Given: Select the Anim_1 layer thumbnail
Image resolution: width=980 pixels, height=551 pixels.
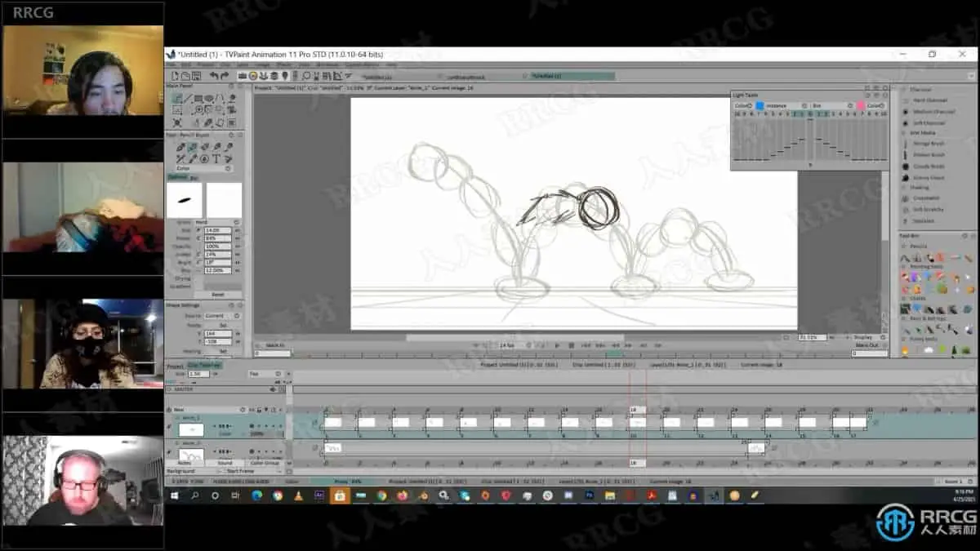Looking at the screenshot, I should tap(191, 430).
